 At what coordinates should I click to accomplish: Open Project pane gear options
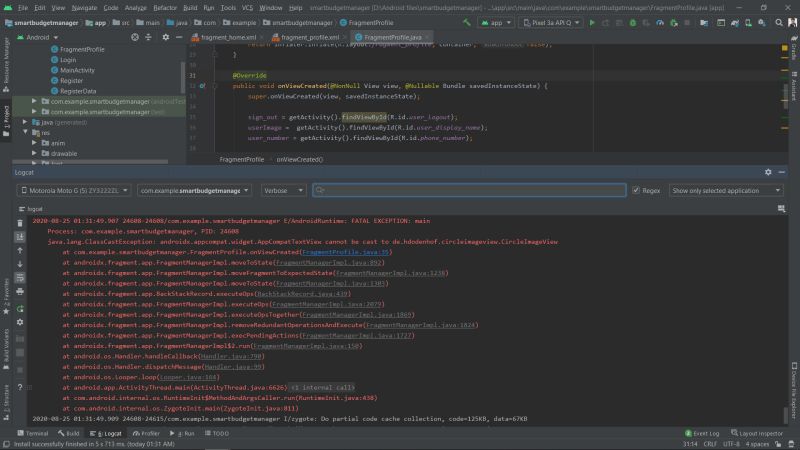click(x=165, y=37)
